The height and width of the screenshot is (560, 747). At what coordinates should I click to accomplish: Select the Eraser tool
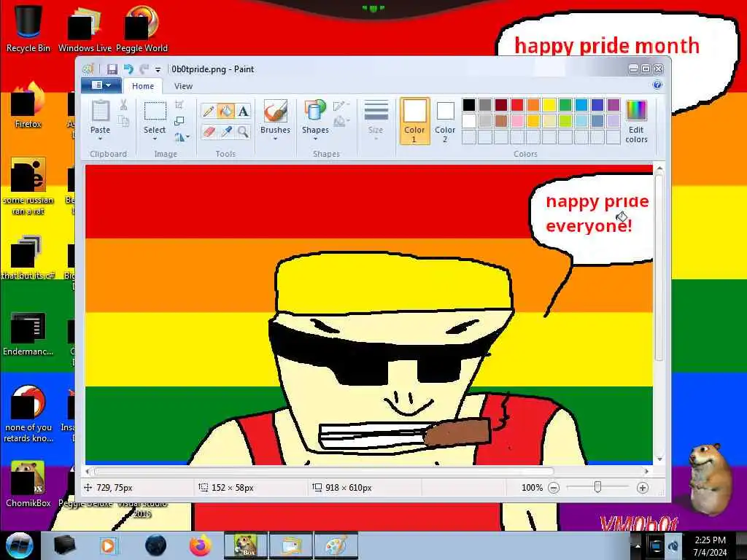pos(208,131)
